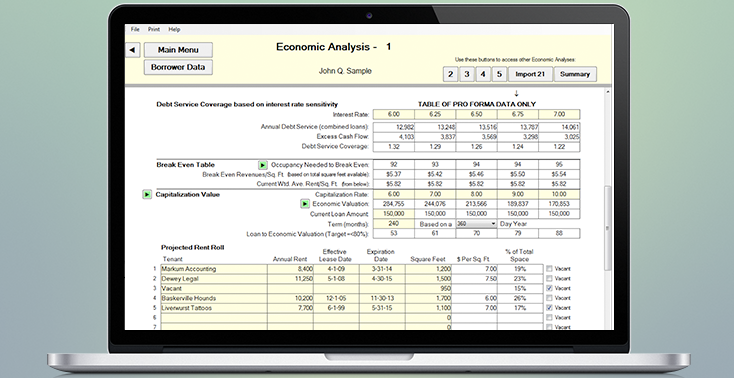Edit the 8.00 capitalization rate field

[477, 194]
